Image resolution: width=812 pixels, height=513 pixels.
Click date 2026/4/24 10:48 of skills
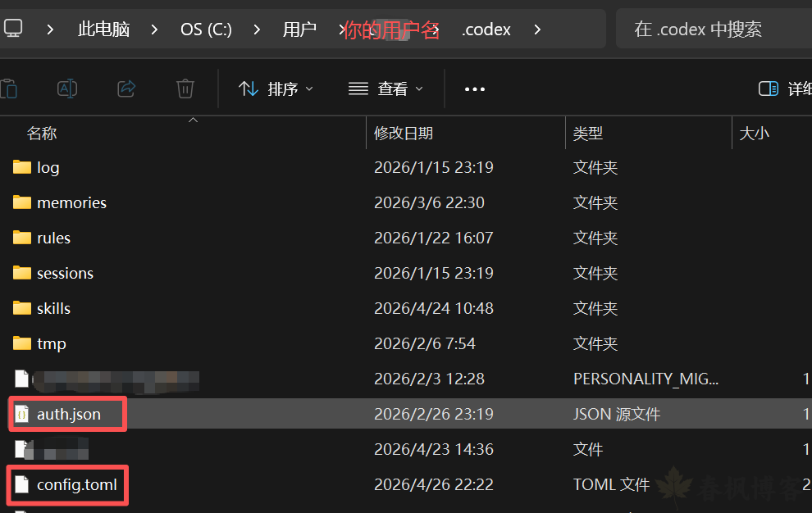click(434, 308)
